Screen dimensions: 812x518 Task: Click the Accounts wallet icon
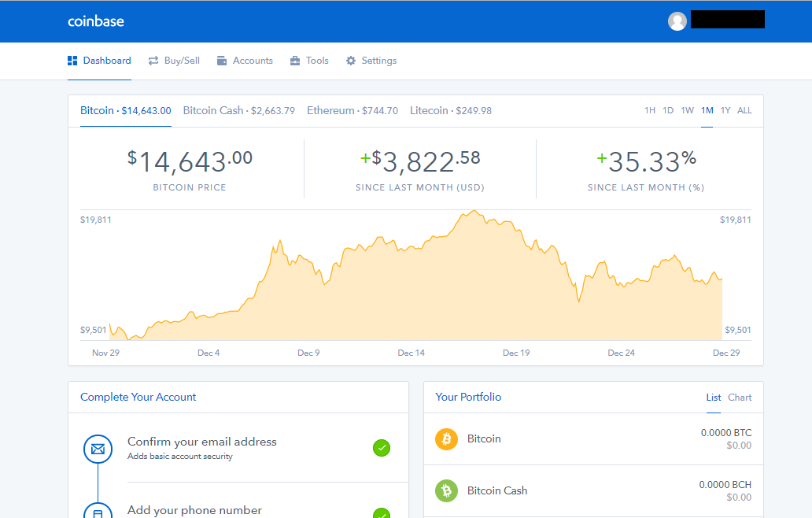point(222,61)
